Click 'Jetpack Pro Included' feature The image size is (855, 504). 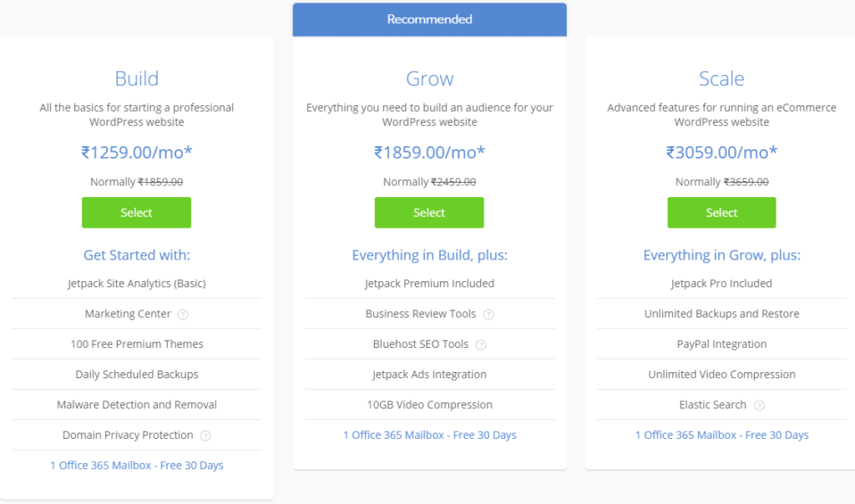pos(721,284)
